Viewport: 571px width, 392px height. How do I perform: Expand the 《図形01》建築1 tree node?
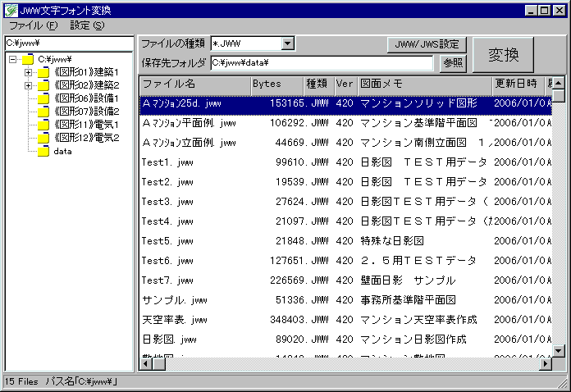tap(28, 72)
